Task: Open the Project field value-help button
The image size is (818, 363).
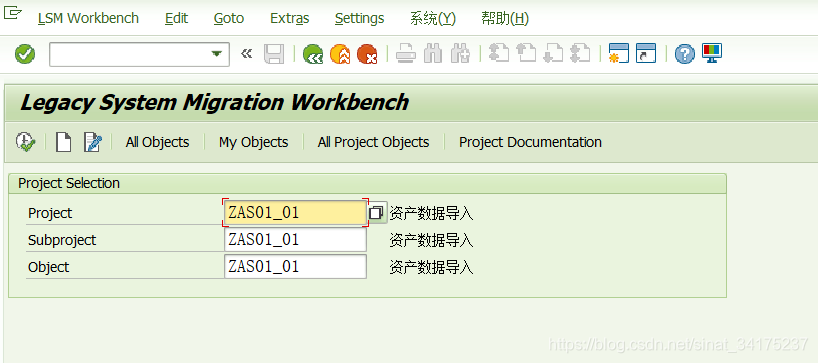Action: pos(377,213)
